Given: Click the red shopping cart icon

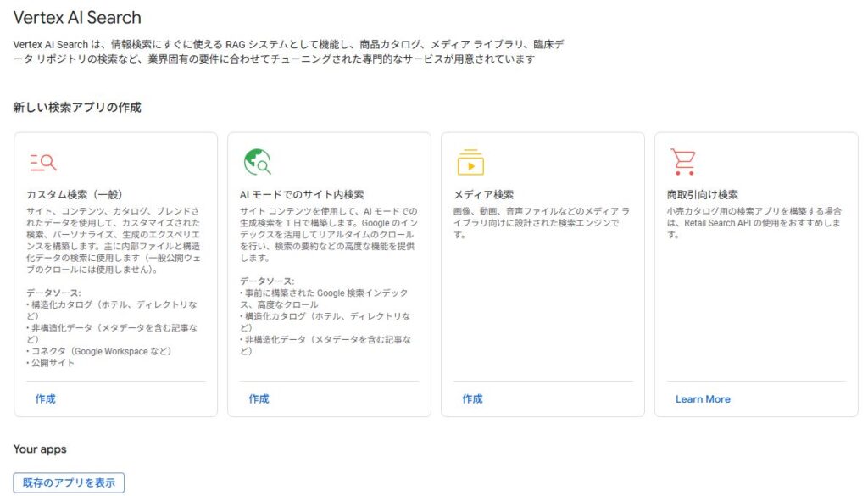Looking at the screenshot, I should pos(682,161).
